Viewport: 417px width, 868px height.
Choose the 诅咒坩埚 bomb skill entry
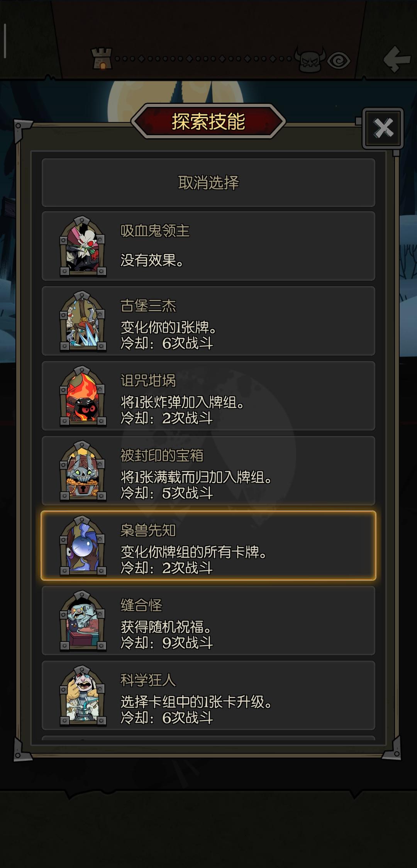(208, 396)
